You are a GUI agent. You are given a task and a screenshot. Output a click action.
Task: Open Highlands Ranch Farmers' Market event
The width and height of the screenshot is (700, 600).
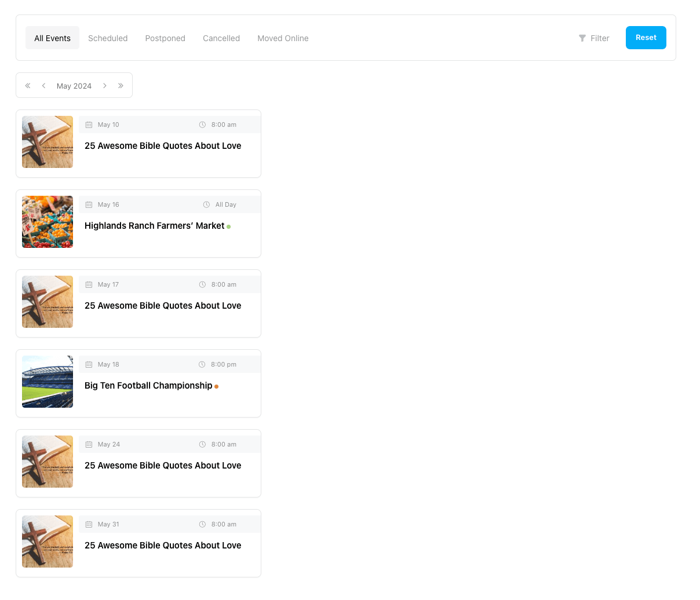tap(154, 226)
